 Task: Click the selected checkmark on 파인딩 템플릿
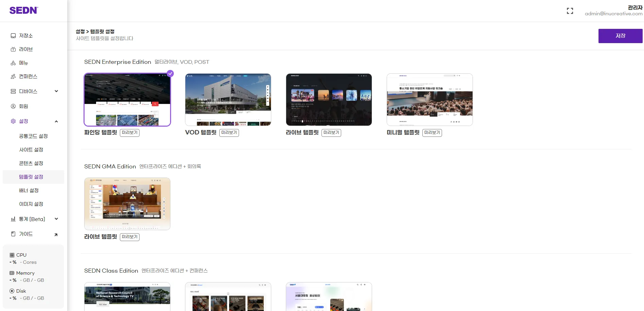coord(170,73)
